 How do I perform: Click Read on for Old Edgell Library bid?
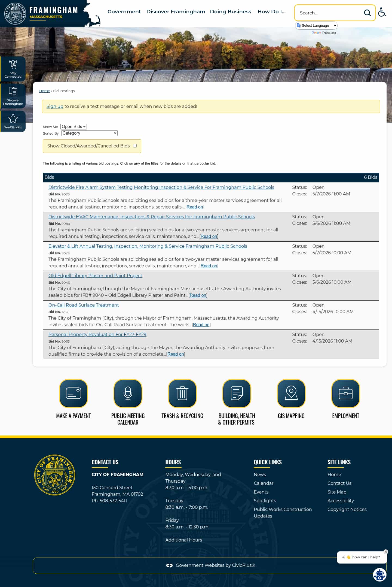click(x=198, y=295)
